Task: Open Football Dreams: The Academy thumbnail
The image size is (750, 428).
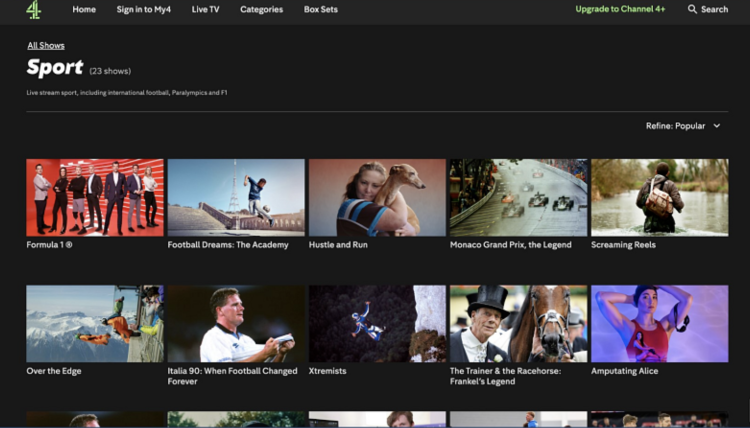Action: click(x=236, y=198)
